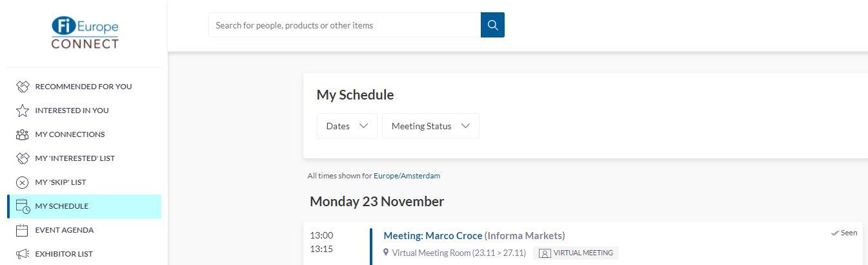Click the chevron arrow on Dates filter
This screenshot has height=265, width=868.
click(x=363, y=126)
